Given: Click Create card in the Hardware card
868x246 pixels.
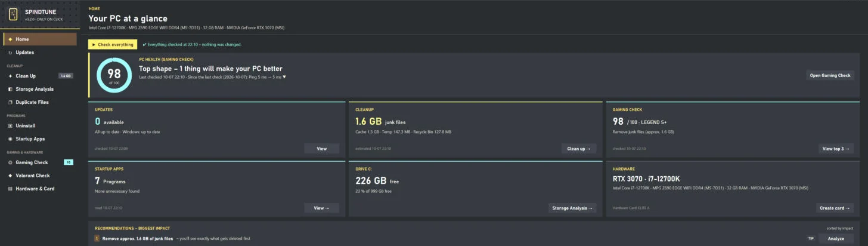Looking at the screenshot, I should 835,208.
